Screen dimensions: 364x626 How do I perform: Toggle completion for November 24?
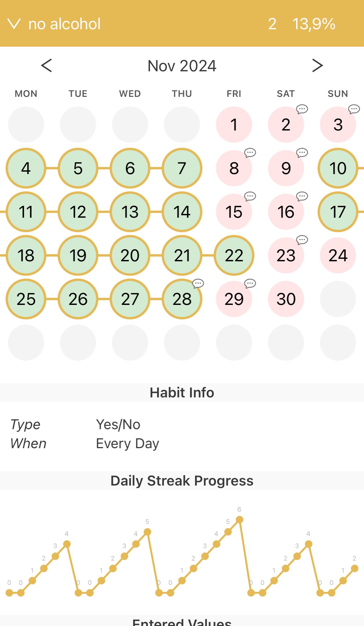pyautogui.click(x=338, y=255)
